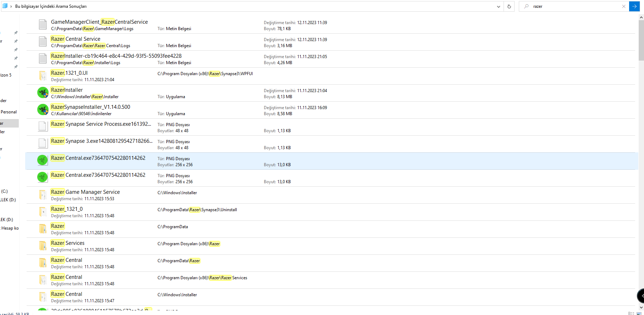Click the path 'C:\ProgramData\Razer\Razer Central\Logs'
The image size is (644, 315).
[x=91, y=46]
